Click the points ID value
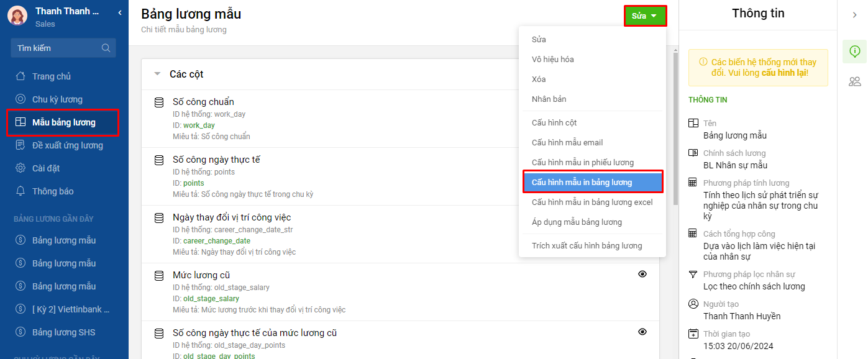Screen dimensions: 868x359 [x=194, y=183]
